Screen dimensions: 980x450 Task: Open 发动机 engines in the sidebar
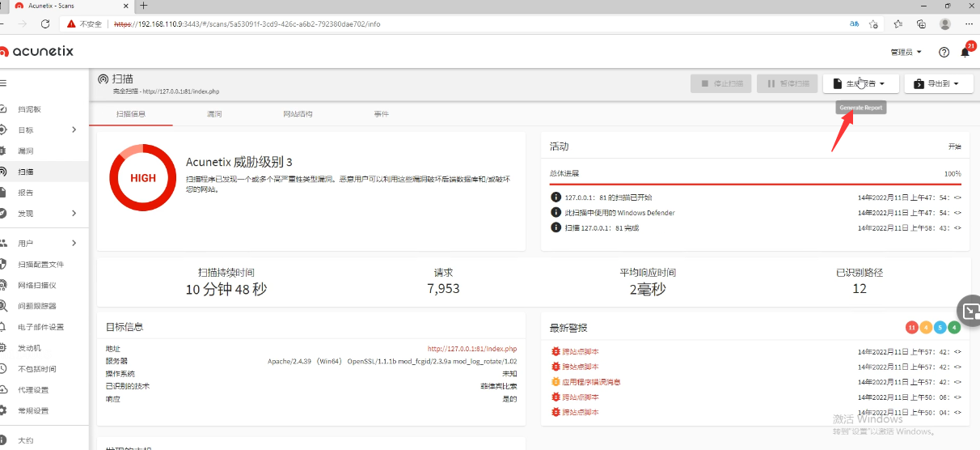29,348
